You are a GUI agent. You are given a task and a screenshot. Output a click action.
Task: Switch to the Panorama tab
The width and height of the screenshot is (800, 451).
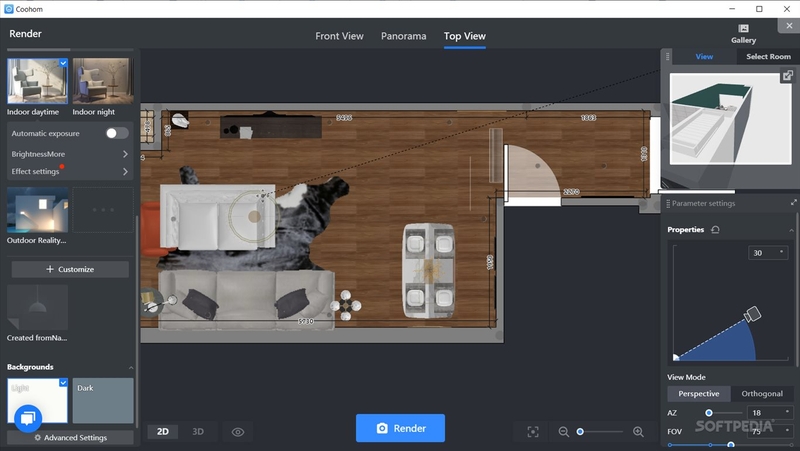404,36
